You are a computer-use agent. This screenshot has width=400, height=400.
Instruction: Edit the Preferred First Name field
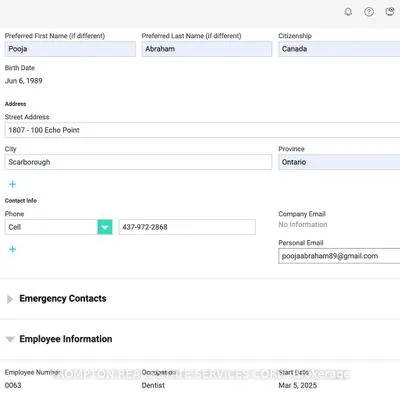(70, 49)
